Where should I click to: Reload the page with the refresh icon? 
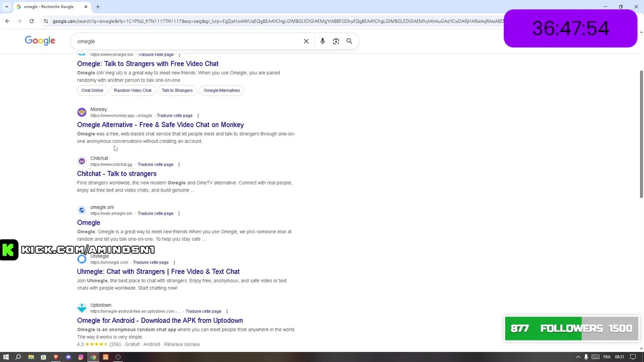(x=31, y=21)
